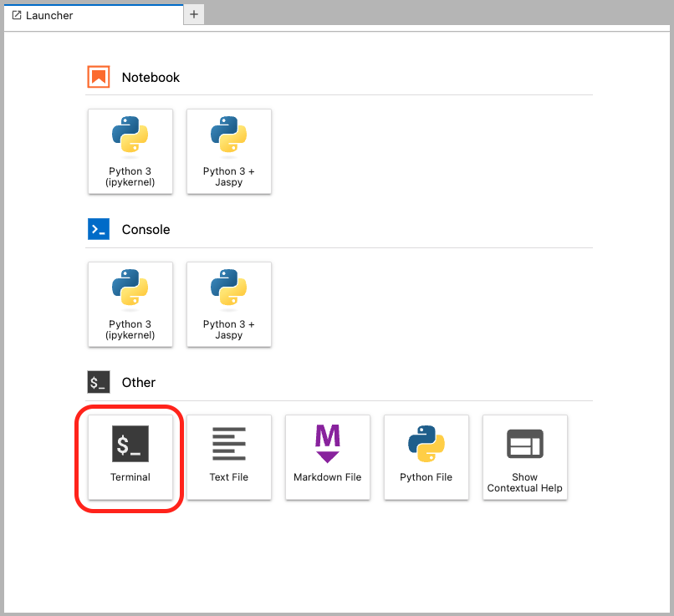Screen dimensions: 674x616
Task: Click the Console section heading text
Action: tap(146, 229)
